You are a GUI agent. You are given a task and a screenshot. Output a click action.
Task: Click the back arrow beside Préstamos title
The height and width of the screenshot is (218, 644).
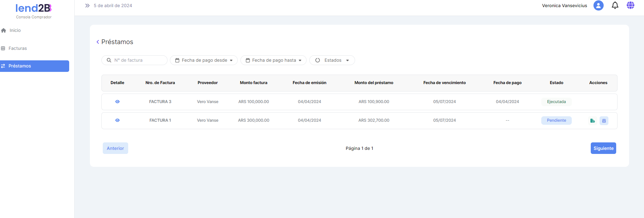pyautogui.click(x=98, y=42)
